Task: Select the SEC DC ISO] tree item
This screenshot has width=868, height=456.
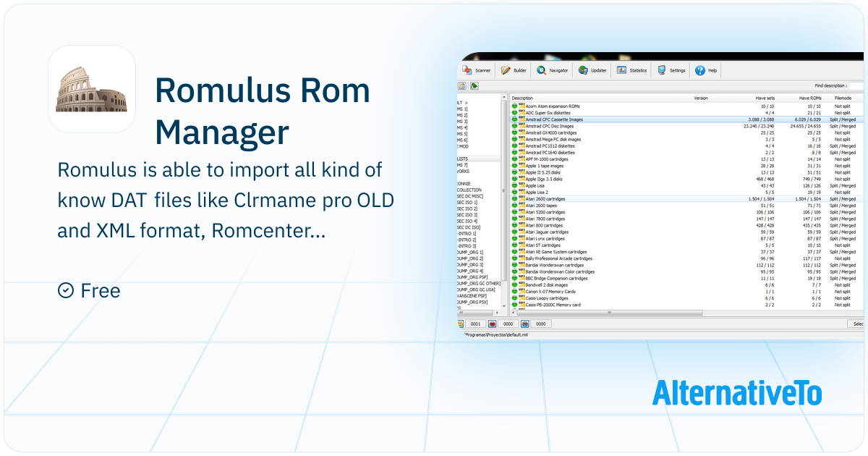Action: pos(468,227)
